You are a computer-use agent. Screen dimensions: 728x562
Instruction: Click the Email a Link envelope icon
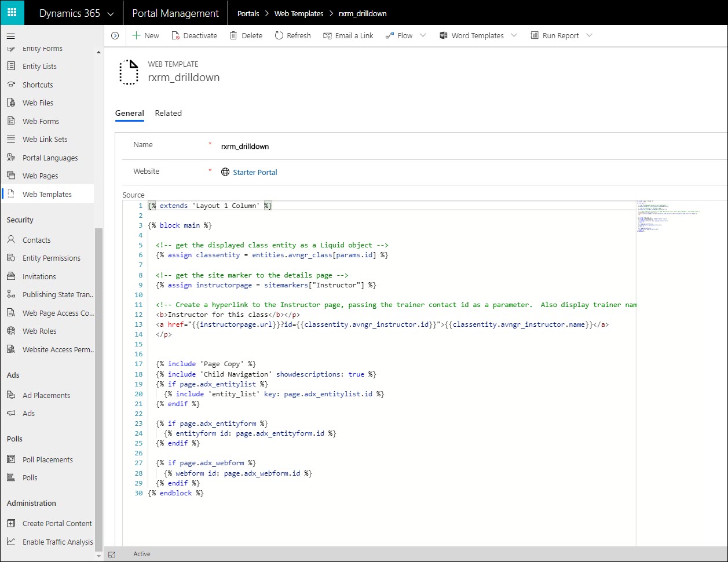[x=328, y=36]
